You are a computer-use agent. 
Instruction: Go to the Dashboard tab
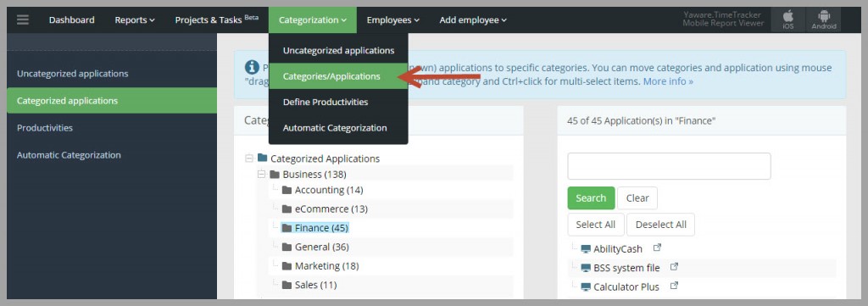click(x=71, y=20)
